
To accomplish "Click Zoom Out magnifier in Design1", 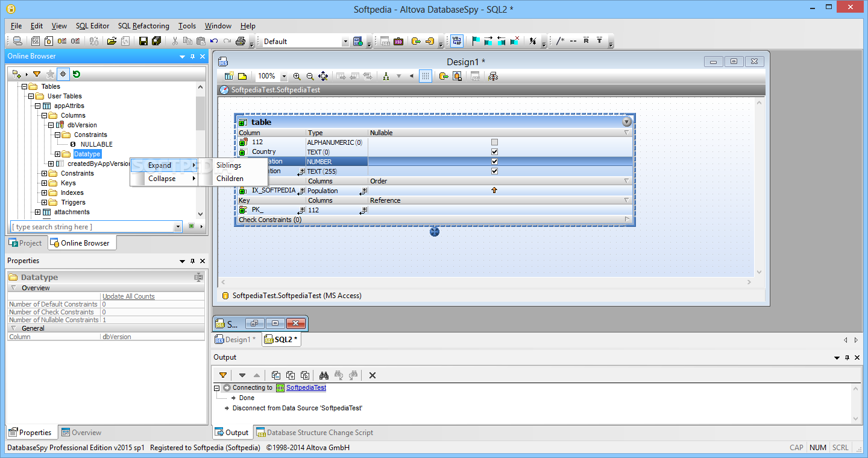I will coord(310,76).
